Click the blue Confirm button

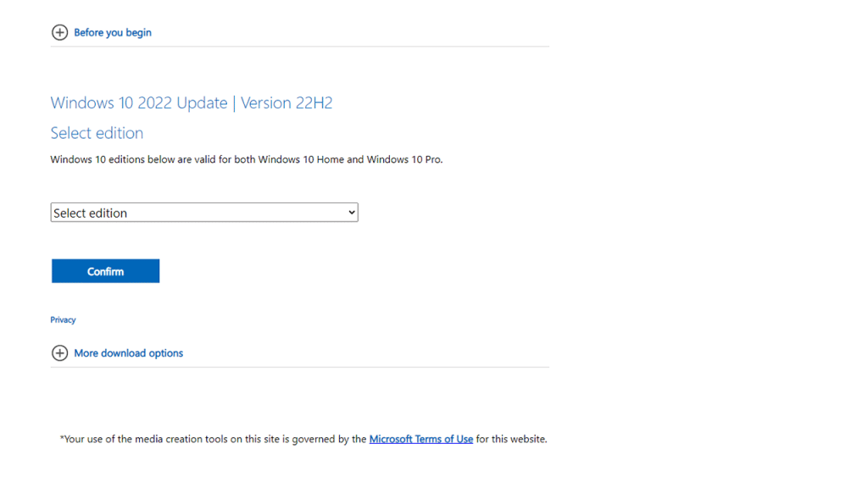(106, 271)
